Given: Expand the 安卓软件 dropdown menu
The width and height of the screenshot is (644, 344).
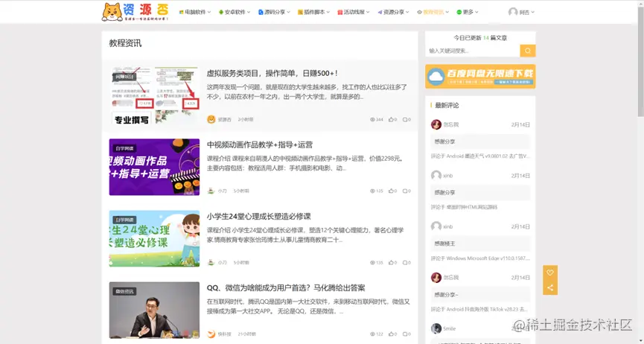Looking at the screenshot, I should click(x=234, y=13).
